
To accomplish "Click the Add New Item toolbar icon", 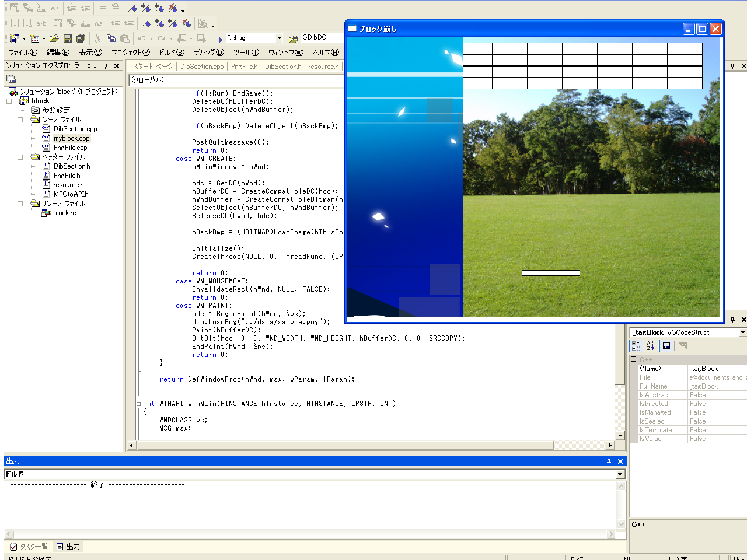I will point(35,38).
